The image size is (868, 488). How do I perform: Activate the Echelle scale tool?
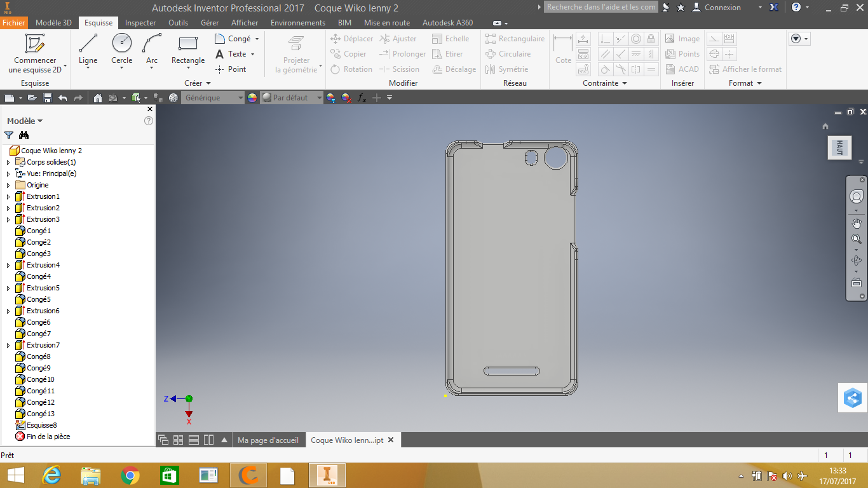pyautogui.click(x=451, y=39)
